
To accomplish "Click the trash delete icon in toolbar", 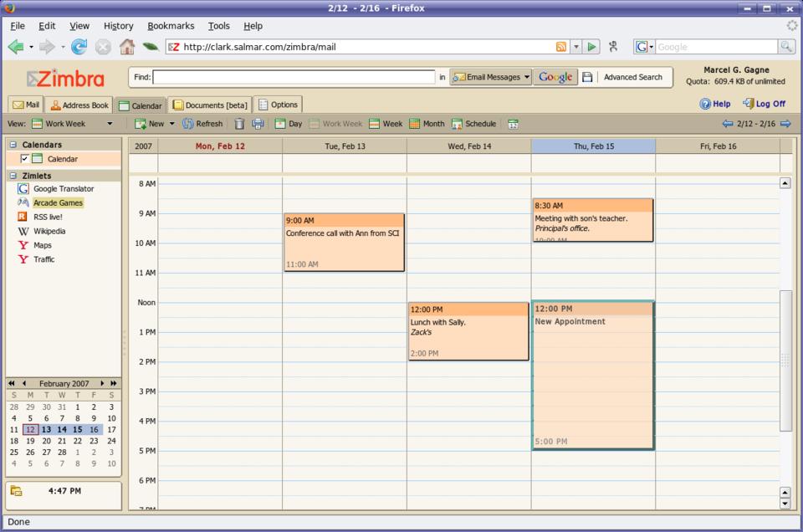I will (x=239, y=124).
